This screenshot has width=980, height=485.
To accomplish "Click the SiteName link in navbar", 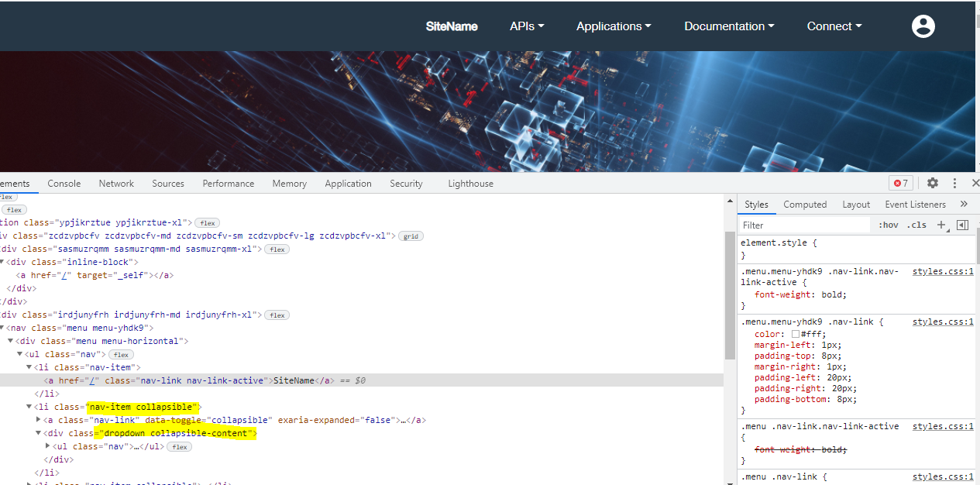I will click(452, 26).
